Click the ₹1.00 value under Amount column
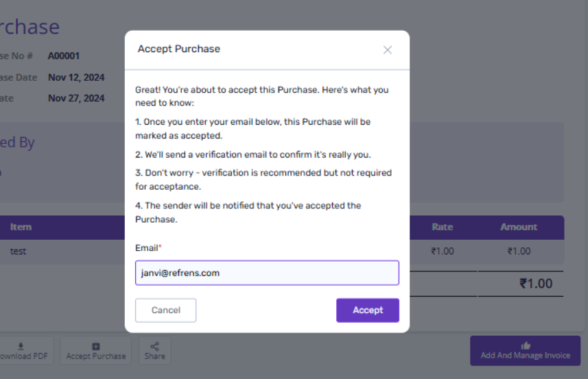 (519, 252)
